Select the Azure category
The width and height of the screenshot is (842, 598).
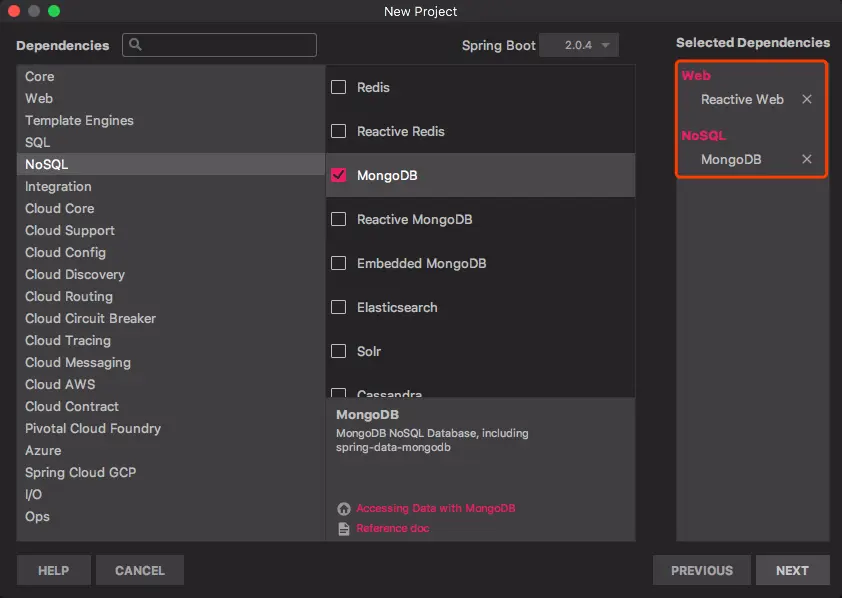pos(171,450)
